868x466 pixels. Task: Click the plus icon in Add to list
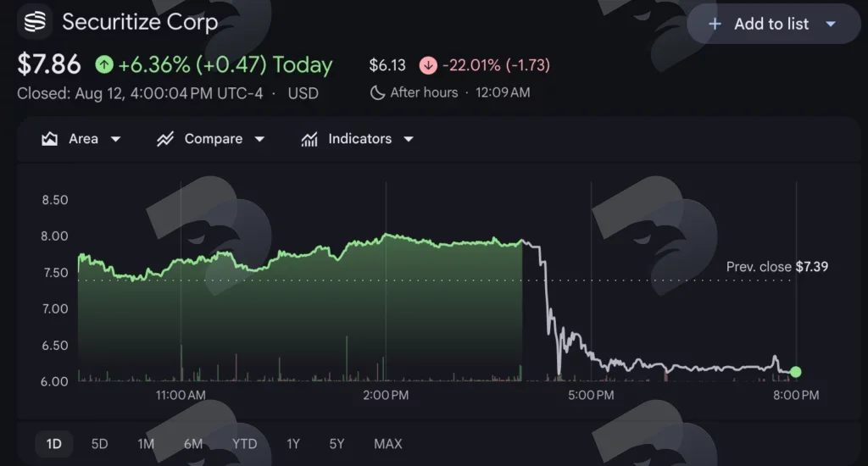[x=715, y=24]
